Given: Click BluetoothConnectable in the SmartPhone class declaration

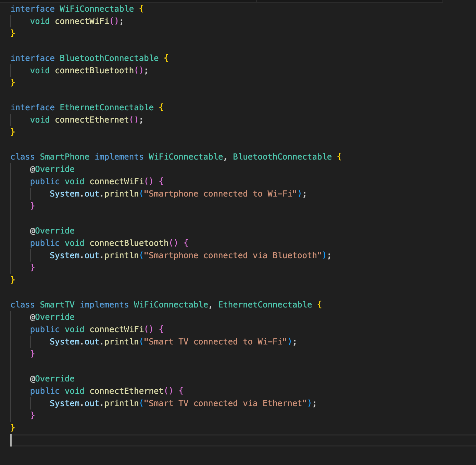Looking at the screenshot, I should [x=282, y=157].
